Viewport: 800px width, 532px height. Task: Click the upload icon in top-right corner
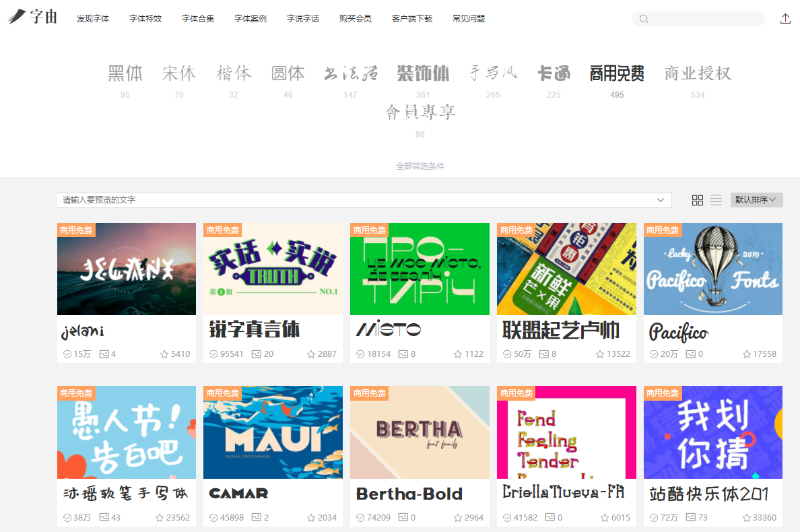785,19
